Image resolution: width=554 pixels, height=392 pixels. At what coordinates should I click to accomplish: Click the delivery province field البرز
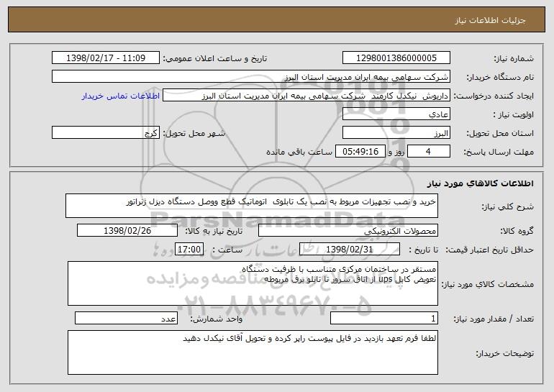pos(396,133)
